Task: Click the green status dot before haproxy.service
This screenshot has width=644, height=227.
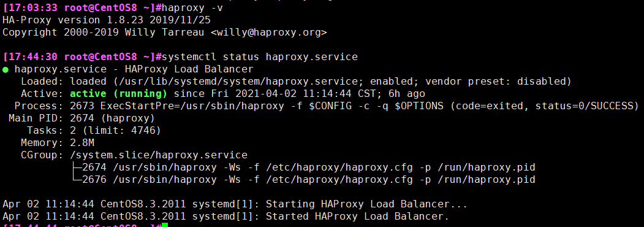Action: point(6,69)
